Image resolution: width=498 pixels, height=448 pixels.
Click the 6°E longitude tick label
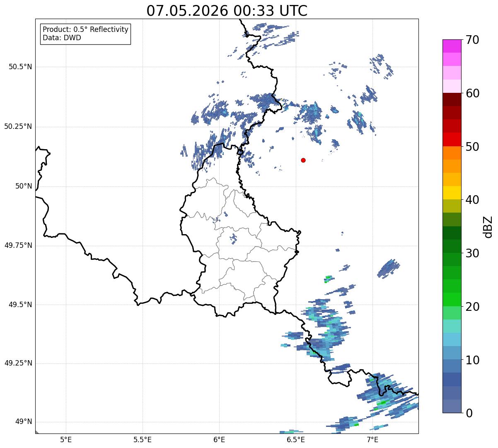[219, 439]
